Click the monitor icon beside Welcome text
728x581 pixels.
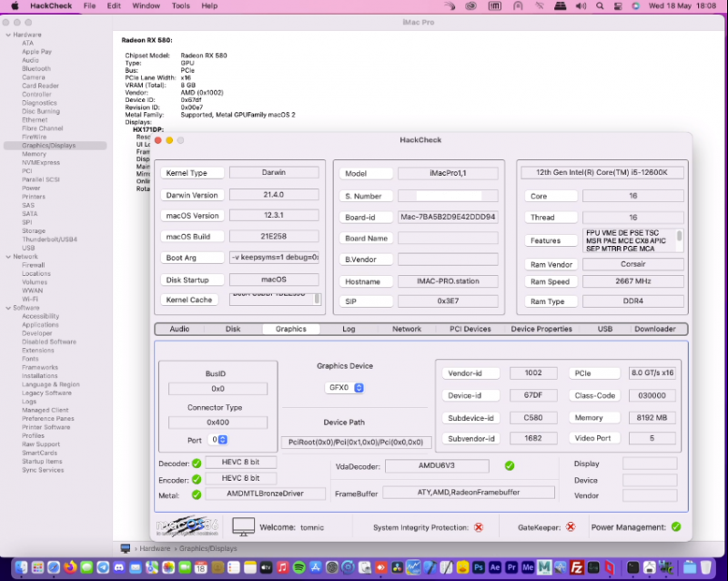(x=243, y=526)
